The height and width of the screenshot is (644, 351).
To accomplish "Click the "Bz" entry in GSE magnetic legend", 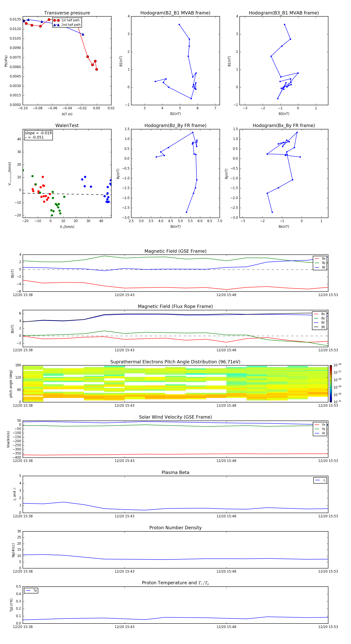I will pyautogui.click(x=320, y=268).
